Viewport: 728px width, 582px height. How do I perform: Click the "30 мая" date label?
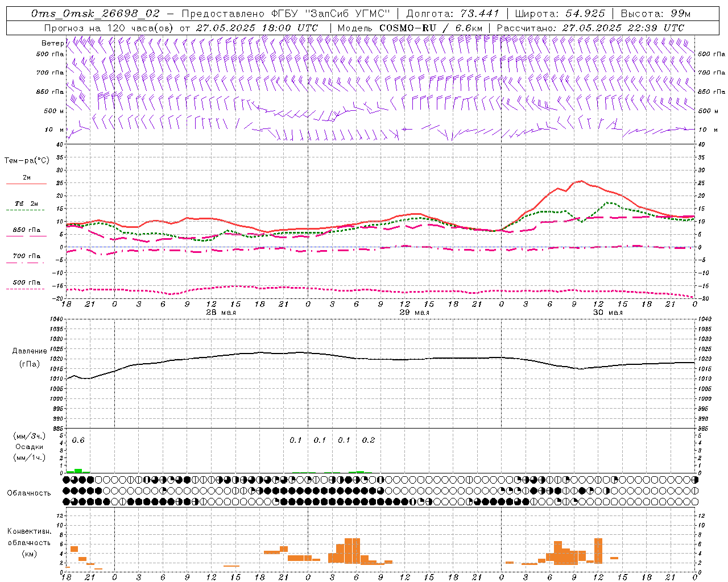[x=607, y=313]
